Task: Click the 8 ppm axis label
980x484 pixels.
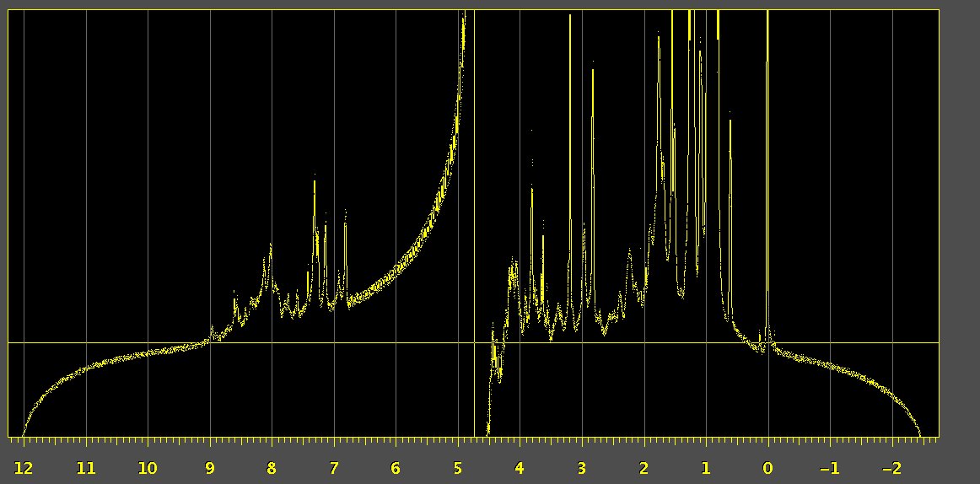Action: [272, 469]
